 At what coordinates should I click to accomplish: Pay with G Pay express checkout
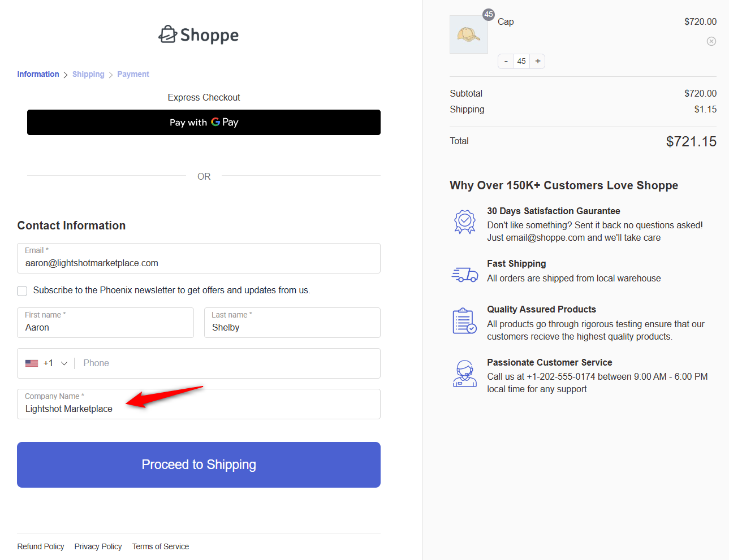click(x=204, y=122)
